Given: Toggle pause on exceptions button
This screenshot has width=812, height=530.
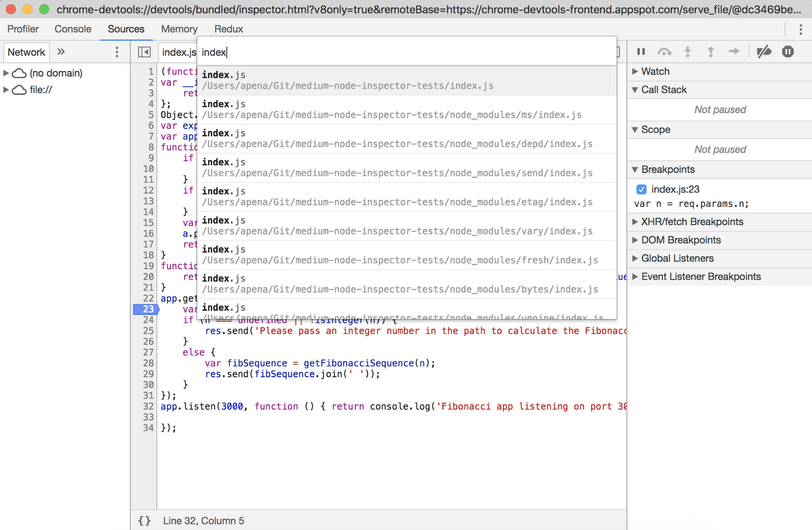Looking at the screenshot, I should point(788,52).
